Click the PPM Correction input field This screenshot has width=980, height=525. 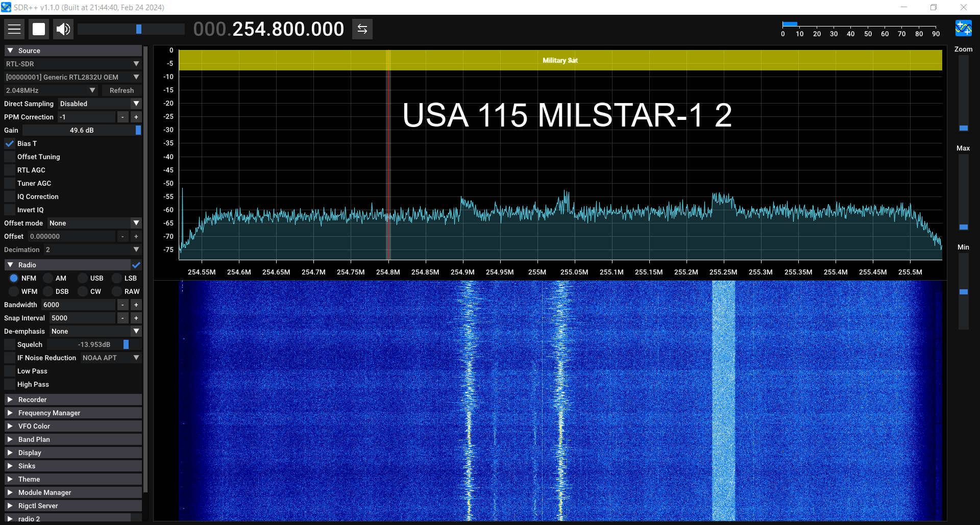[x=86, y=117]
